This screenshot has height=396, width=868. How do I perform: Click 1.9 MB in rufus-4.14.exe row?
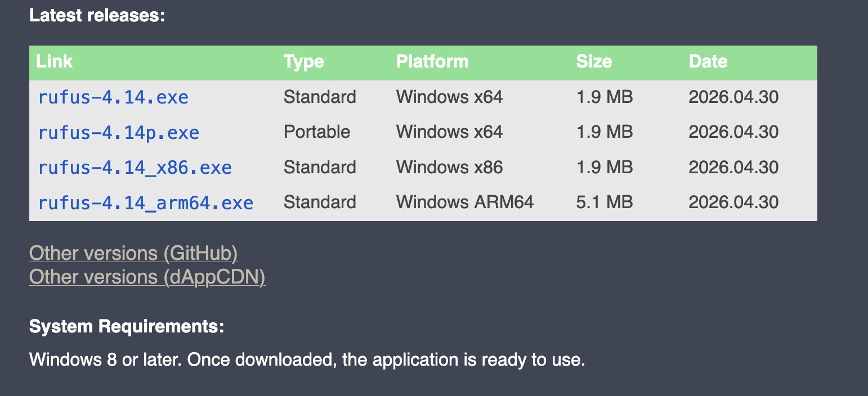click(x=605, y=97)
